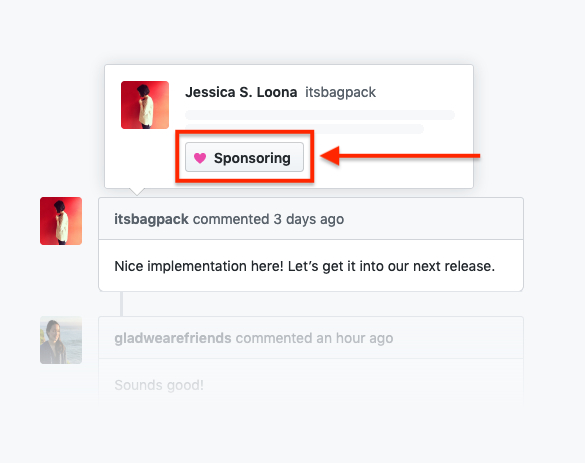Viewport: 585px width, 463px height.
Task: Click the word 'commented' in gladwearefriends header
Action: tap(274, 338)
